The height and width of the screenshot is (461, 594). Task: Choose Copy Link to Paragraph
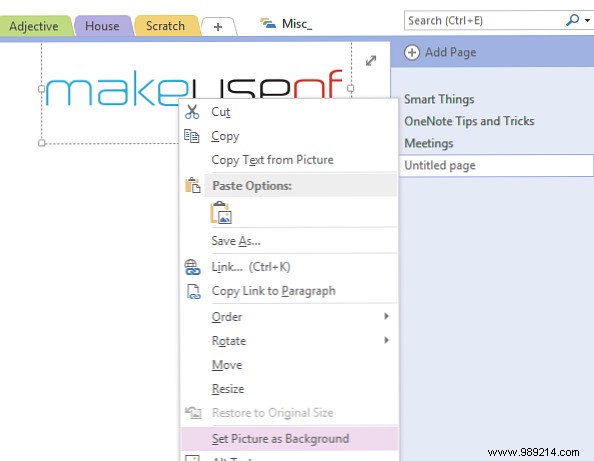(x=289, y=291)
